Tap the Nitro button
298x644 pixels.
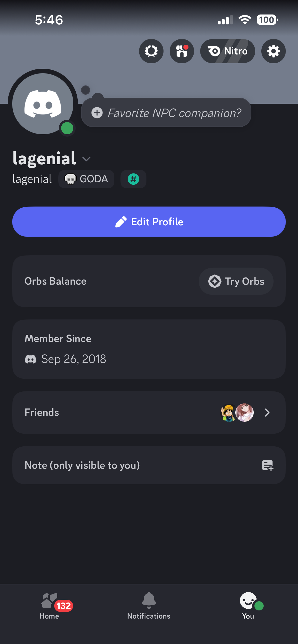227,51
